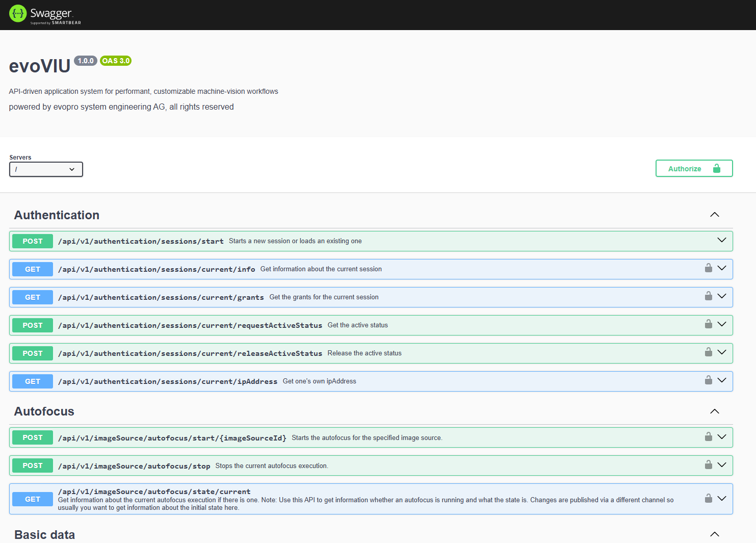
Task: Open the /api/v1/imageSource/autofocus/stop path link
Action: coord(134,466)
